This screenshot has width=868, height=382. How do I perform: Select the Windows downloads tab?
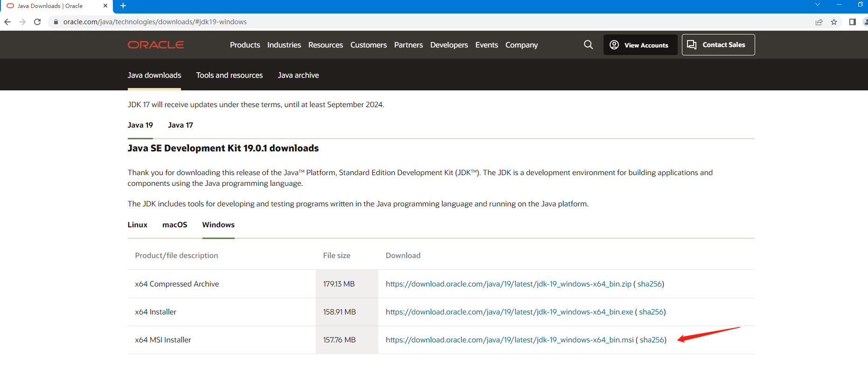[x=218, y=225]
